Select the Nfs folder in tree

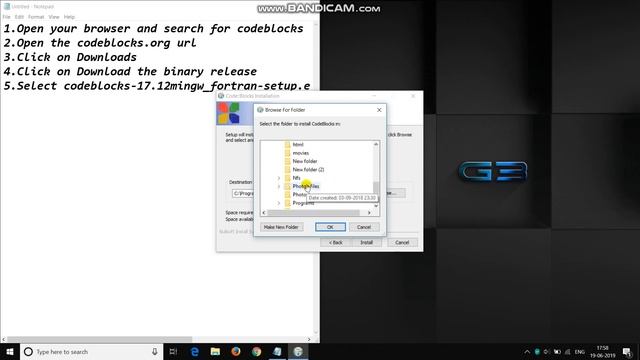tap(296, 178)
